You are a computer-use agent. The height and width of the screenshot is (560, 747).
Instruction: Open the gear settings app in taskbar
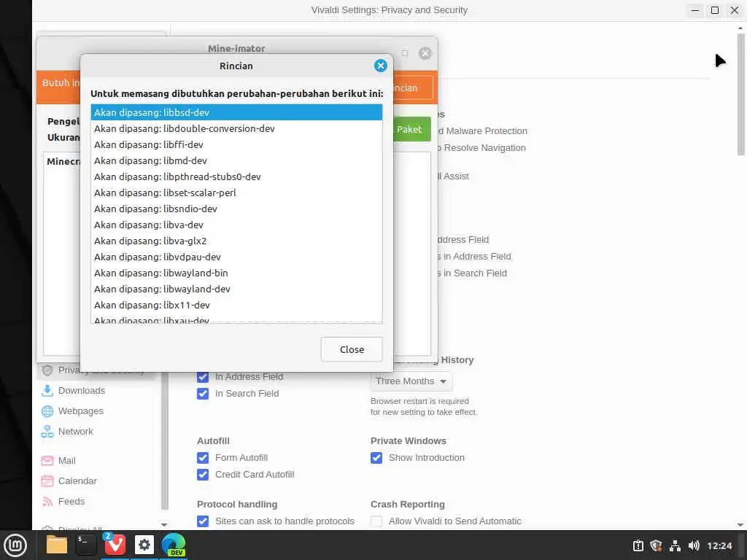tap(144, 545)
